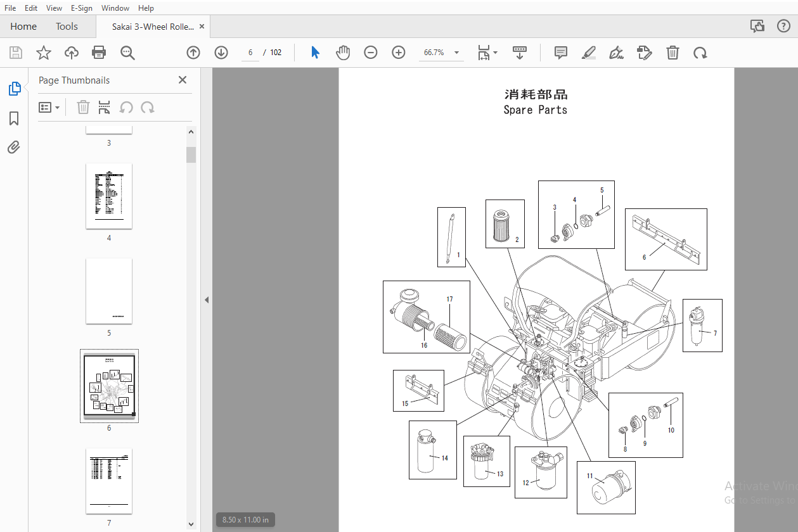Click thumbnails scrollbar up arrow
798x532 pixels.
191,132
